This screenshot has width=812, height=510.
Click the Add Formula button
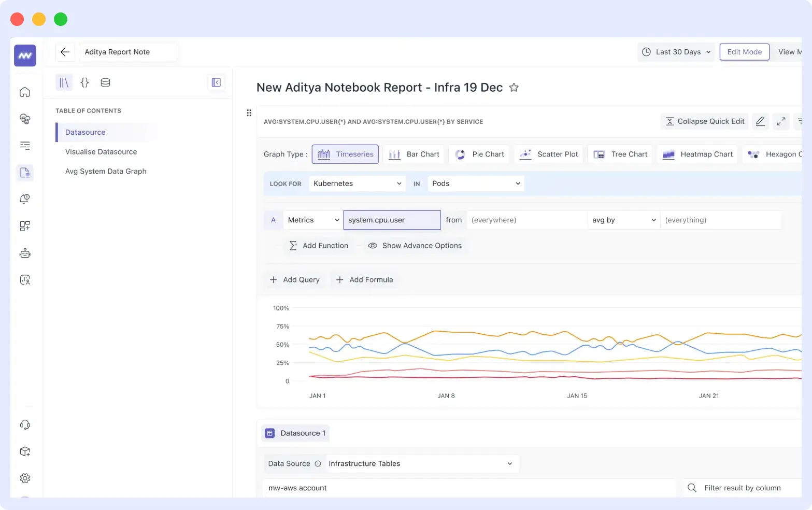(364, 279)
